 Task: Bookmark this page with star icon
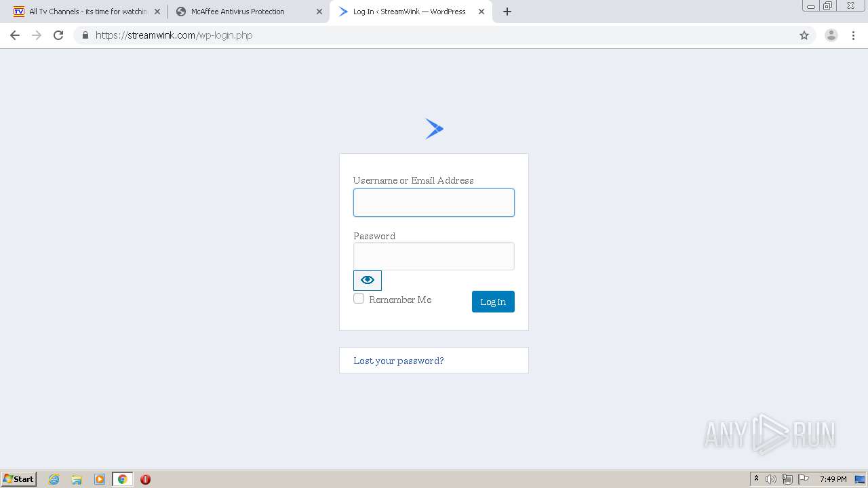[x=804, y=35]
